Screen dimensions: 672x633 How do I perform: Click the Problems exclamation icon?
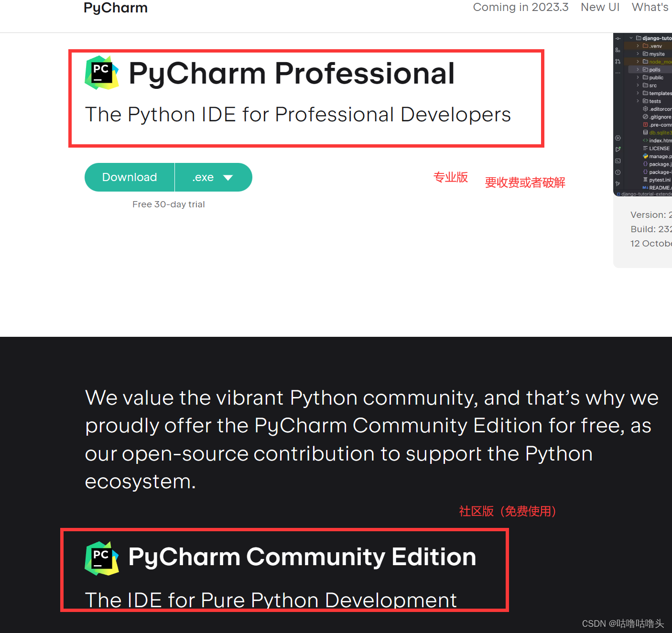tap(618, 172)
